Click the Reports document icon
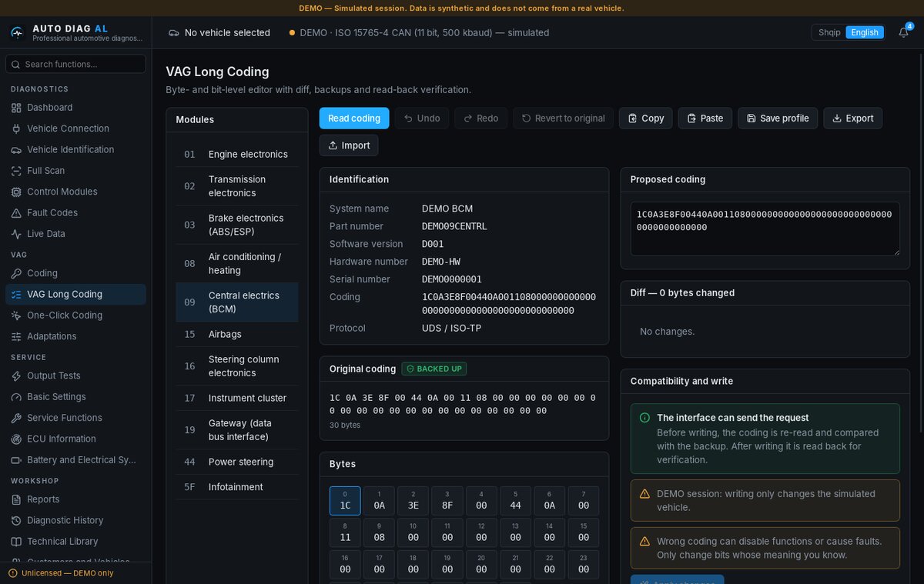924x584 pixels. click(16, 499)
